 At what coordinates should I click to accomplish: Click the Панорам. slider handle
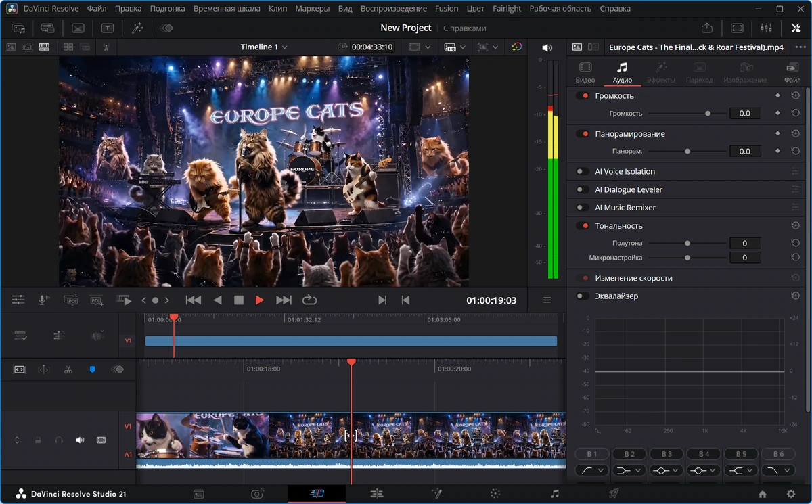click(687, 152)
